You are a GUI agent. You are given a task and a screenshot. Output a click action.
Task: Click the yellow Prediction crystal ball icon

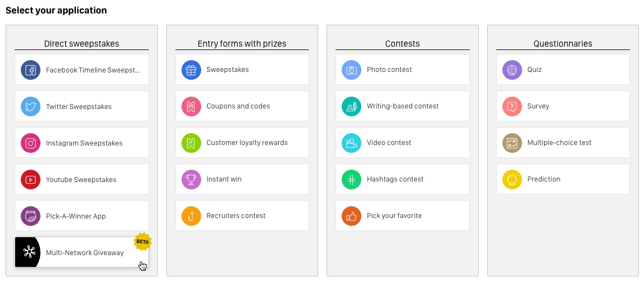pos(512,179)
